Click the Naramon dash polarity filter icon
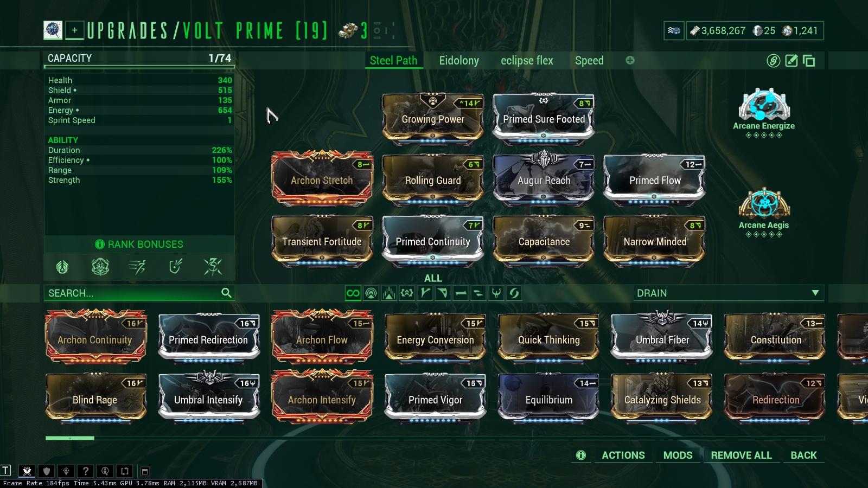Screen dimensions: 868x488 click(x=461, y=293)
